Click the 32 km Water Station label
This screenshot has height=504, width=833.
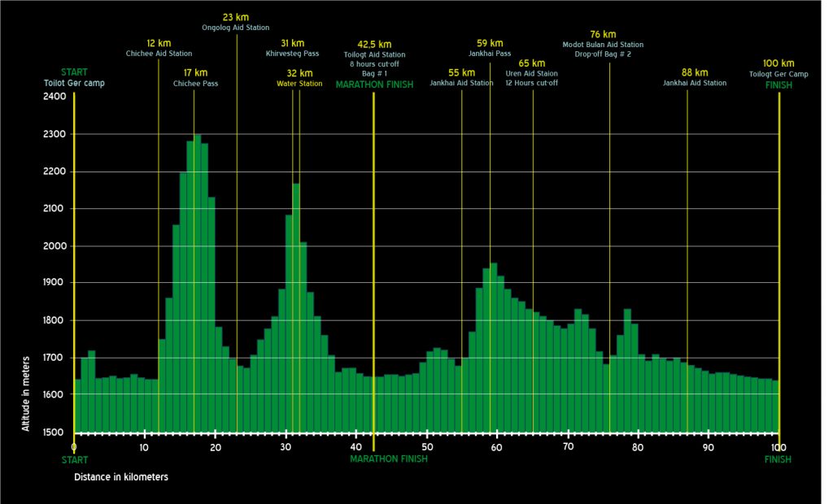299,78
